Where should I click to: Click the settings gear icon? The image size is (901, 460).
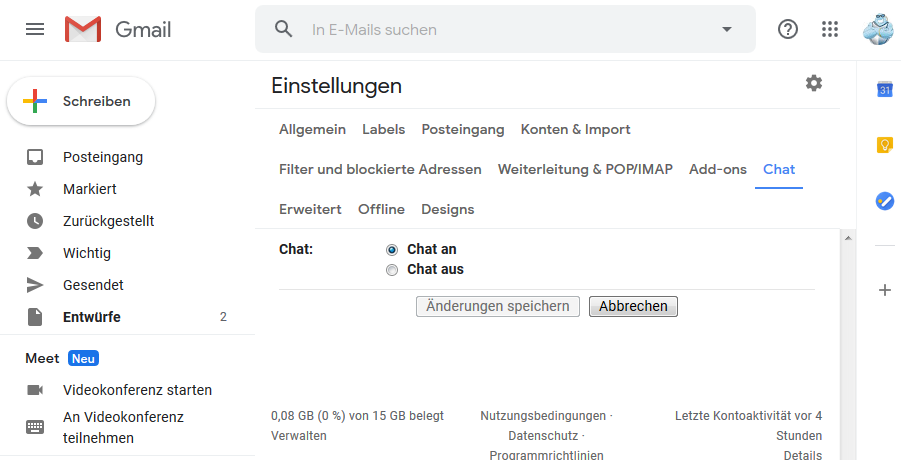pyautogui.click(x=814, y=83)
